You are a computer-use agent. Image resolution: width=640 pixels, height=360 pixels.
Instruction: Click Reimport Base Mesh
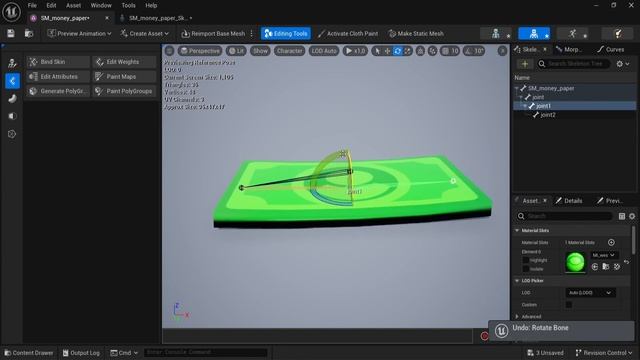[x=213, y=33]
